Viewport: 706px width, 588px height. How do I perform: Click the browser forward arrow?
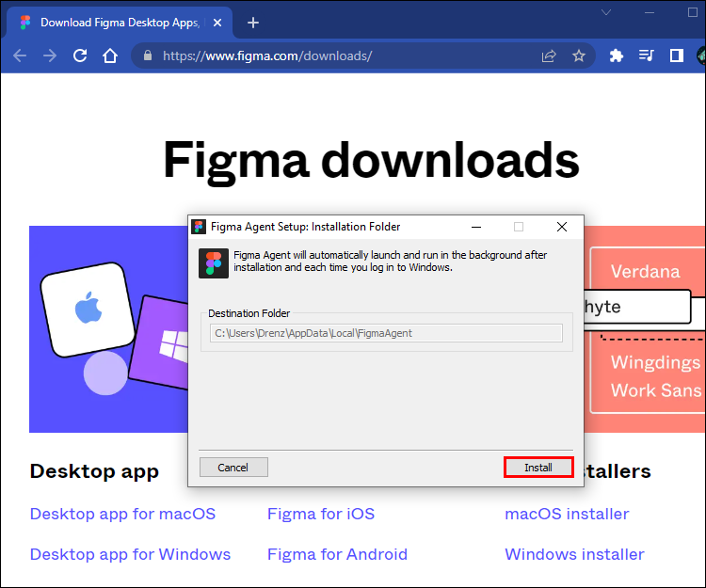[50, 56]
